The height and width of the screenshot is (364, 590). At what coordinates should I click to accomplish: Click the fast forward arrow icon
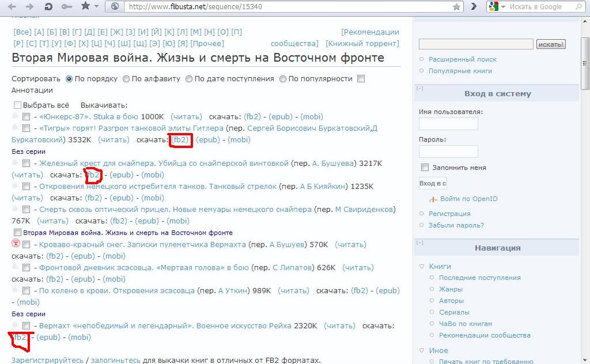[x=474, y=6]
